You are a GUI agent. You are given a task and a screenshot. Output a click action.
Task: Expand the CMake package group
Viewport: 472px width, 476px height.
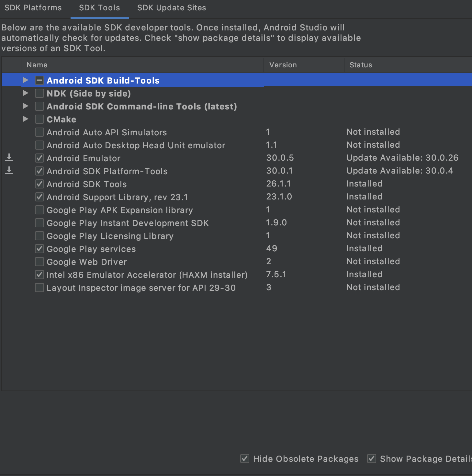point(26,119)
